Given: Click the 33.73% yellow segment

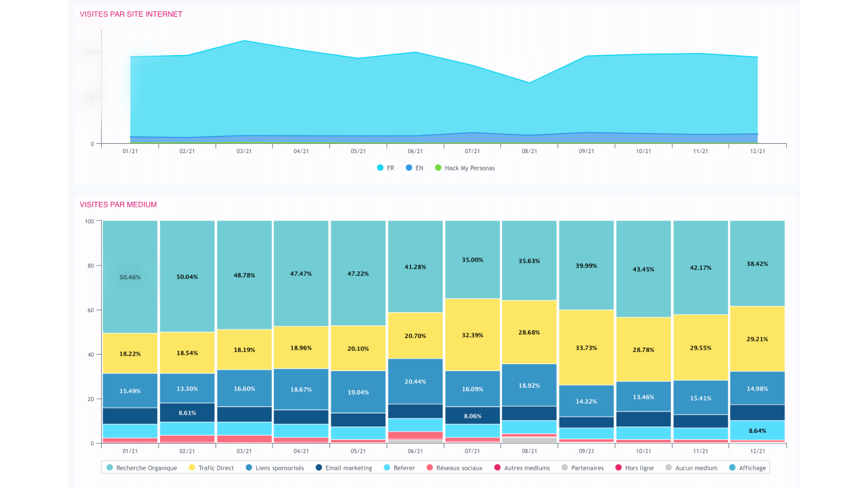Looking at the screenshot, I should pyautogui.click(x=586, y=347).
